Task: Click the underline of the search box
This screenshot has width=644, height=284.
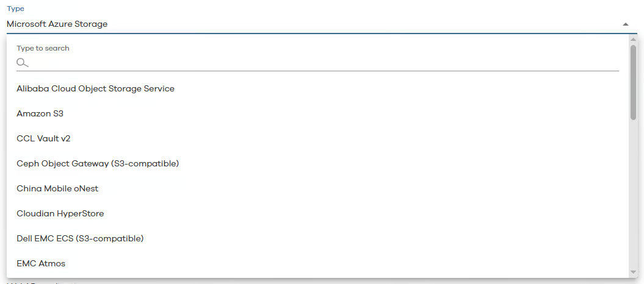Action: pyautogui.click(x=317, y=71)
